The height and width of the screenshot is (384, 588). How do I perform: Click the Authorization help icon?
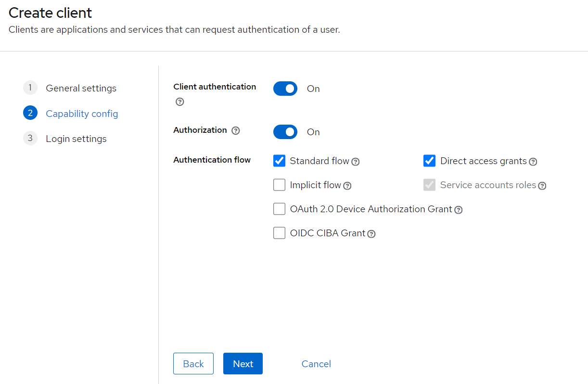point(235,130)
